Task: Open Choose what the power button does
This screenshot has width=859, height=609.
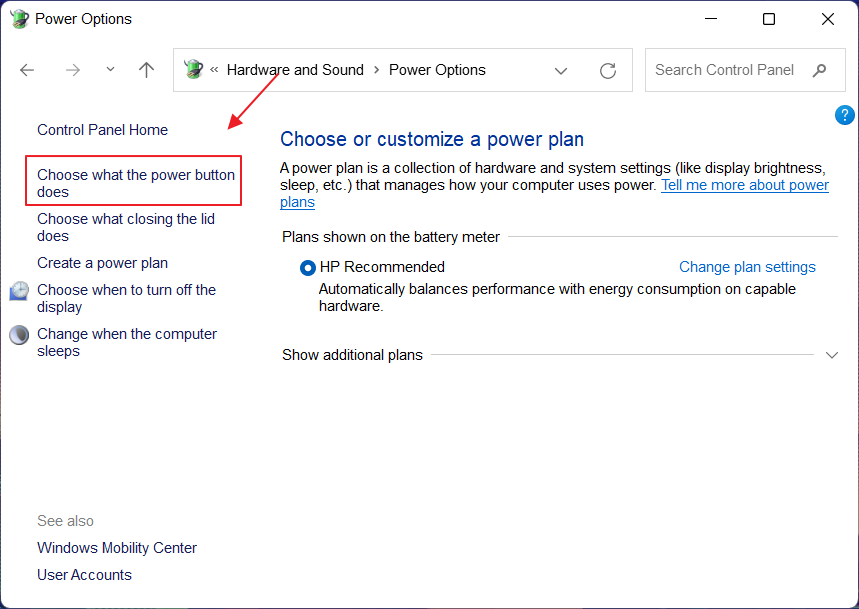Action: 135,183
